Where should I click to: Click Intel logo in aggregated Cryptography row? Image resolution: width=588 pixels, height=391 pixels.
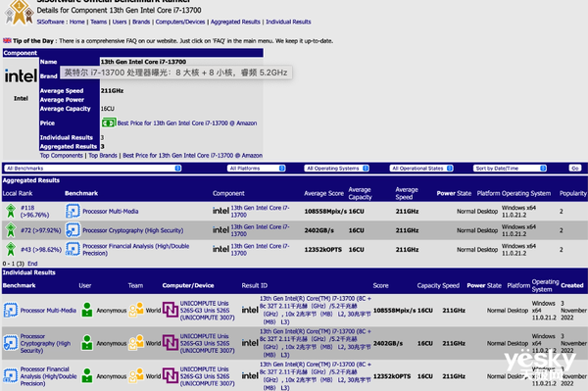coord(220,230)
